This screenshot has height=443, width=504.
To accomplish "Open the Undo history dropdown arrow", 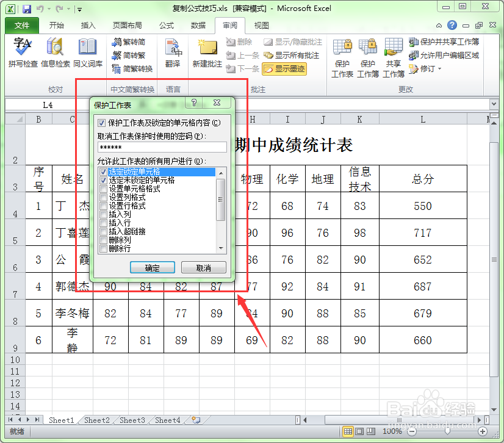I will tap(49, 9).
